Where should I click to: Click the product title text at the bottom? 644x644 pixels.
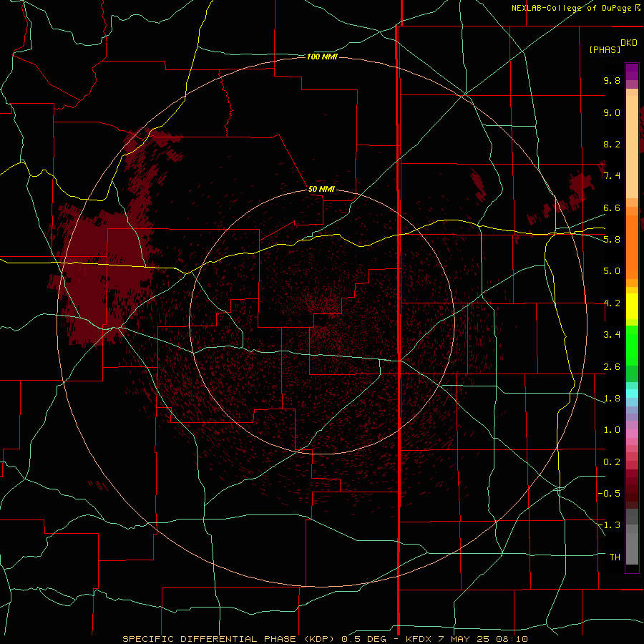[325, 639]
